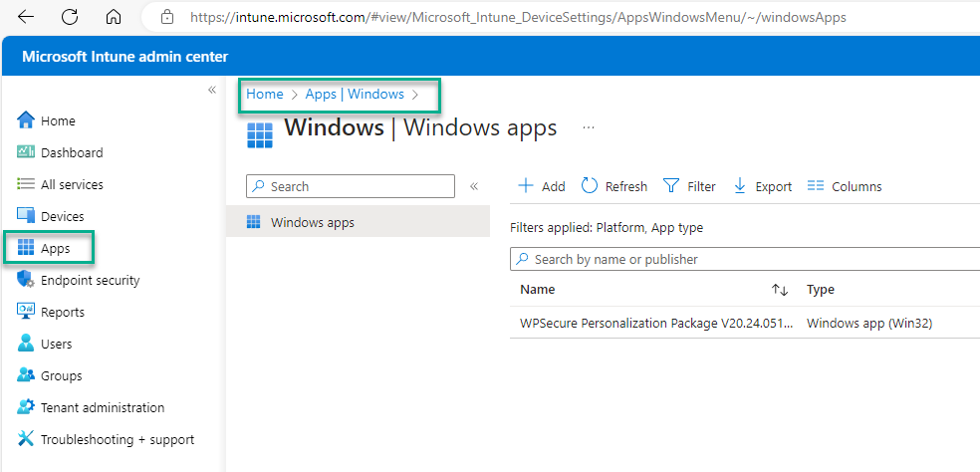Open the browser home page icon
Image resolution: width=980 pixels, height=472 pixels.
[x=114, y=17]
